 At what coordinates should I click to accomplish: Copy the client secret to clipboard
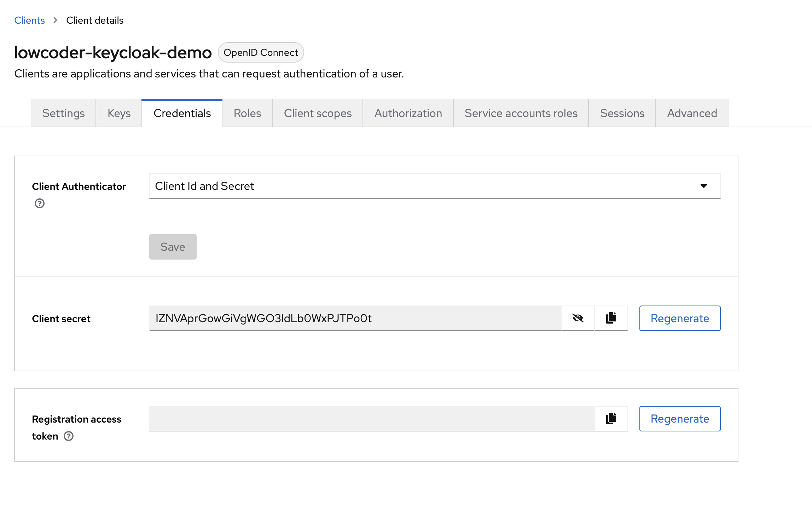pyautogui.click(x=611, y=318)
